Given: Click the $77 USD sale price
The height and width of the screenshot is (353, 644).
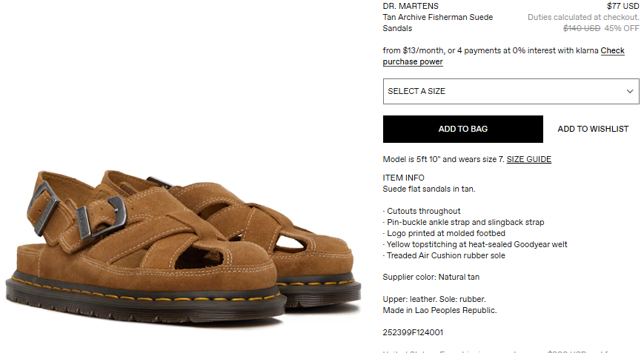Looking at the screenshot, I should tap(623, 6).
